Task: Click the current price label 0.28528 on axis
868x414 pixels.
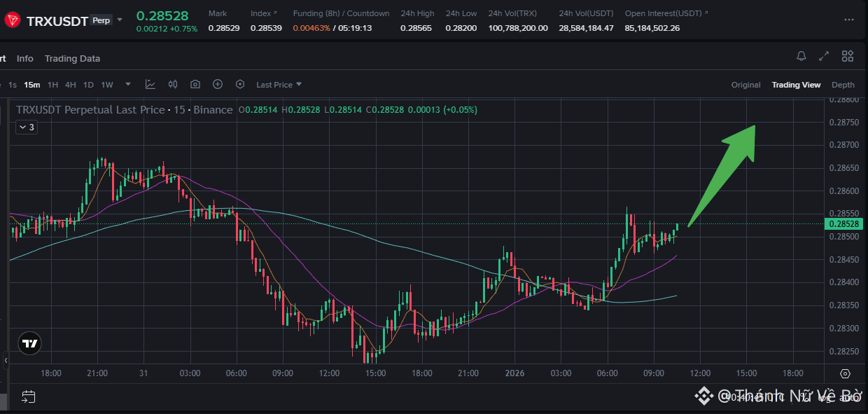Action: pos(845,224)
